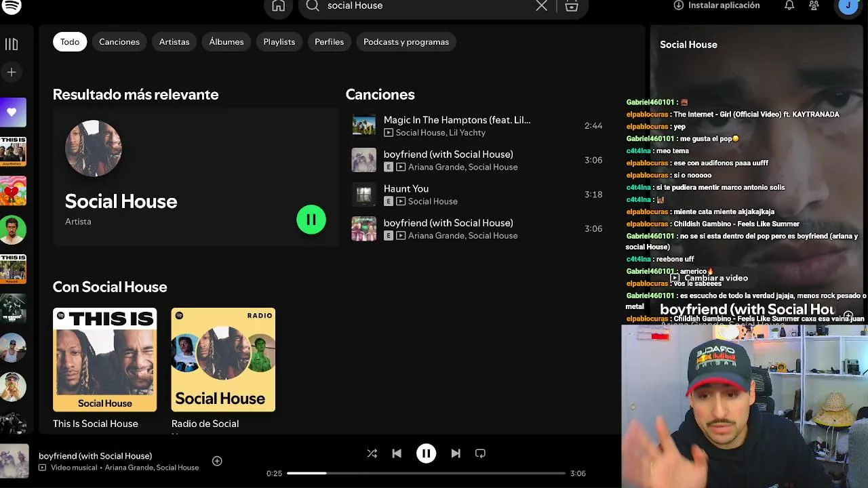The height and width of the screenshot is (488, 868).
Task: Open notifications bell
Action: pos(789,5)
